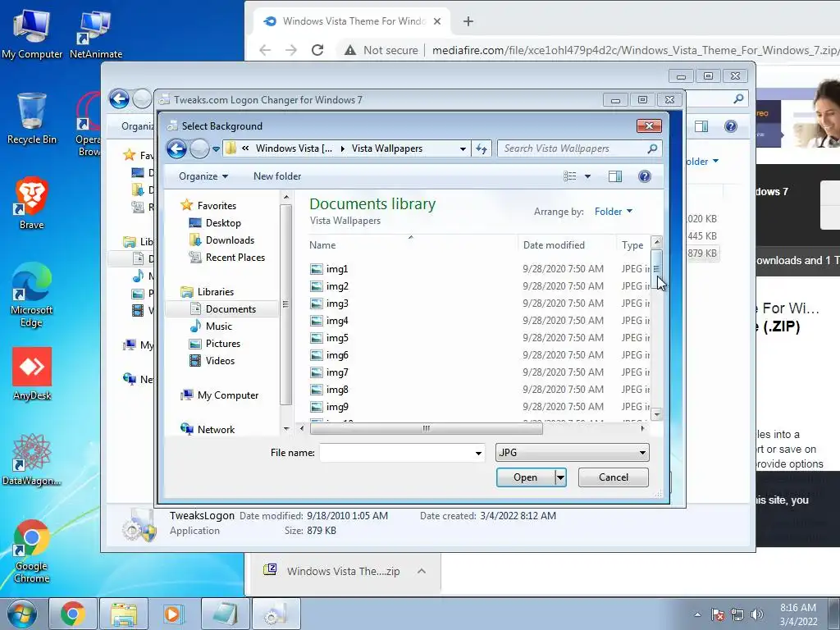This screenshot has height=630, width=840.
Task: Click vertical scrollbar thumb of file list
Action: point(657,269)
